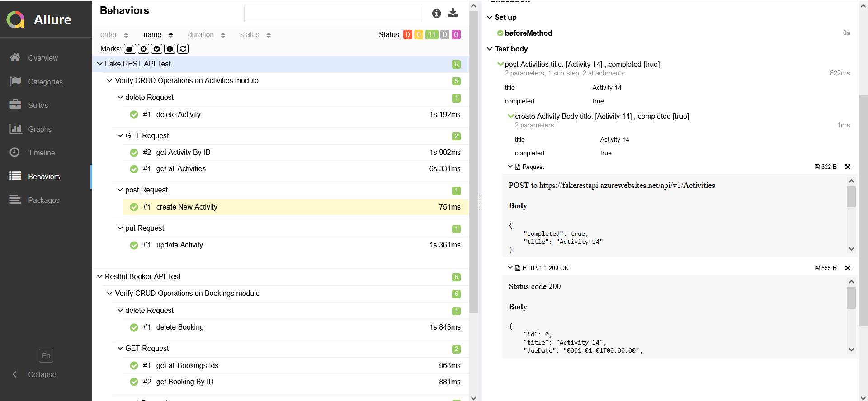Screen dimensions: 868x401
Task: Click passed icon of delete Booking
Action: click(134, 327)
